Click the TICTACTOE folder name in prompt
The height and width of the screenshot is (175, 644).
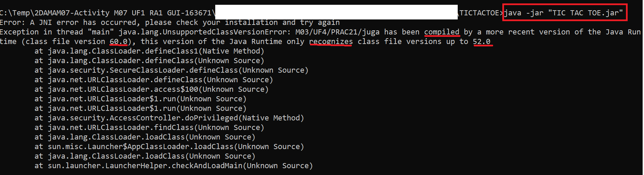479,13
